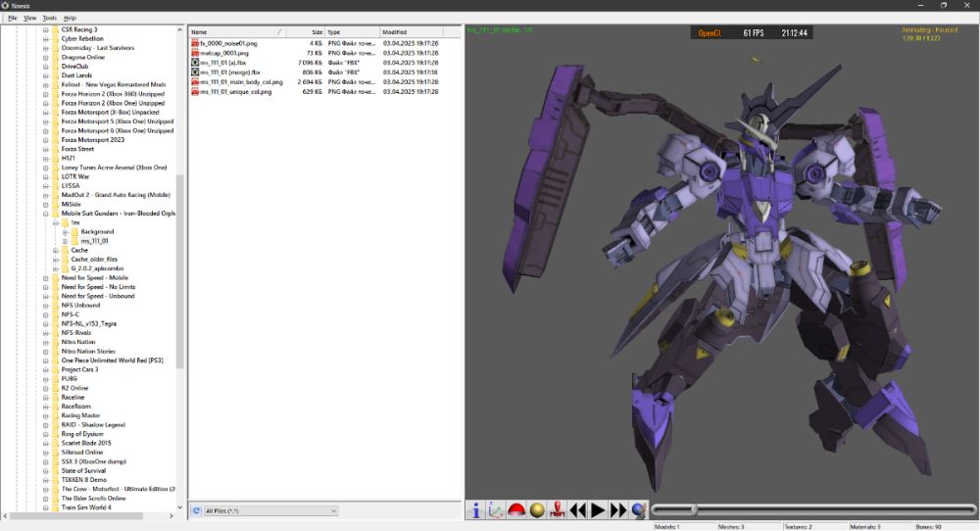Open the Help menu

pos(70,18)
